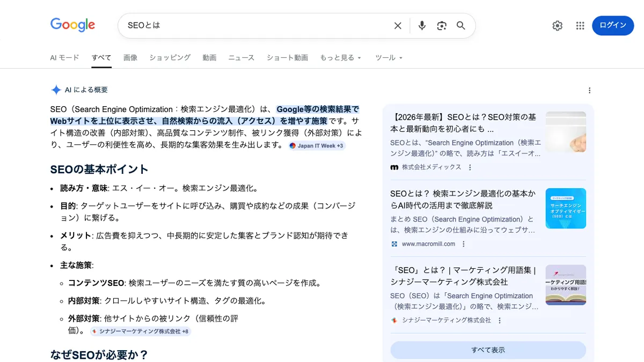Image resolution: width=644 pixels, height=362 pixels.
Task: Open quick settings gear icon
Action: click(558, 26)
